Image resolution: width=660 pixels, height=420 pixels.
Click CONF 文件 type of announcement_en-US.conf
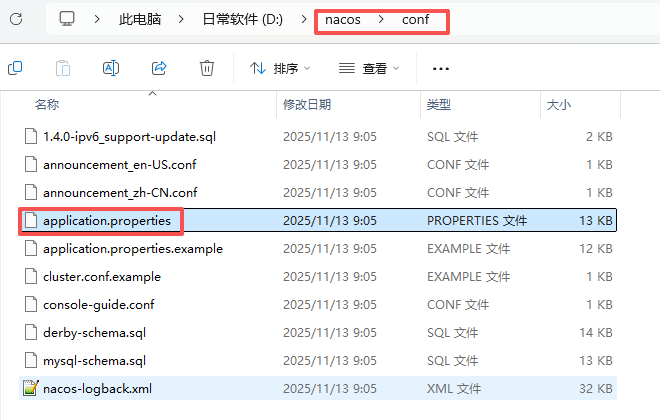point(458,165)
